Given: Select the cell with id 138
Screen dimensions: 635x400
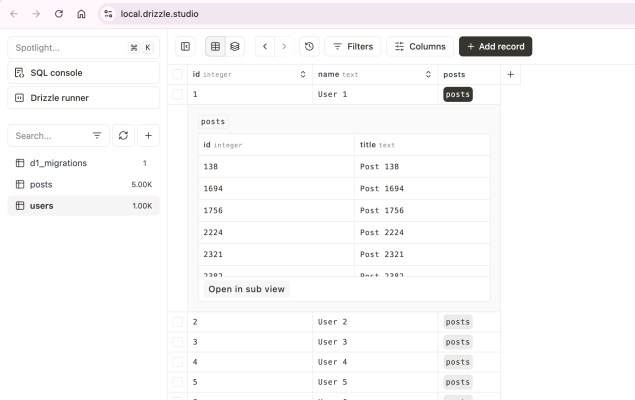Looking at the screenshot, I should [277, 167].
